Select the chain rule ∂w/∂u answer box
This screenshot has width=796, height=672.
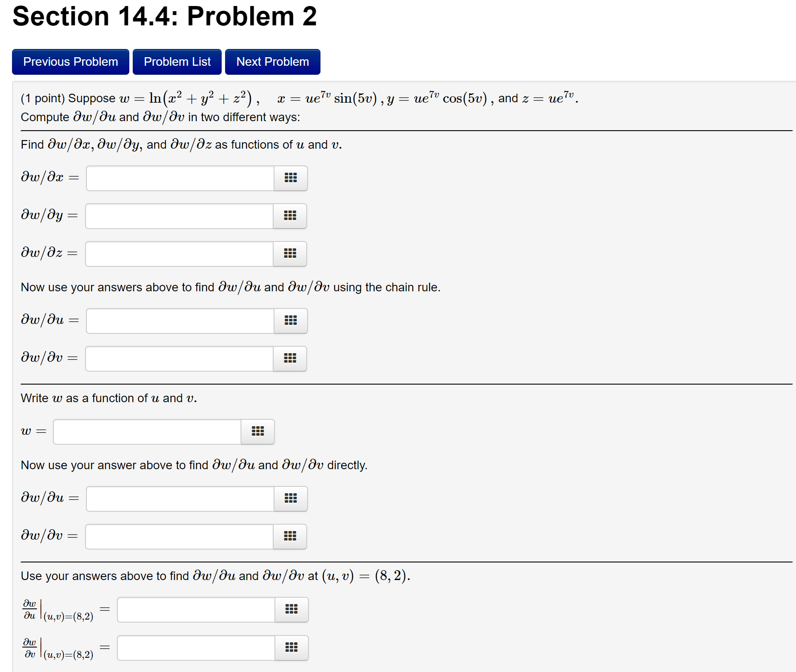pyautogui.click(x=180, y=321)
